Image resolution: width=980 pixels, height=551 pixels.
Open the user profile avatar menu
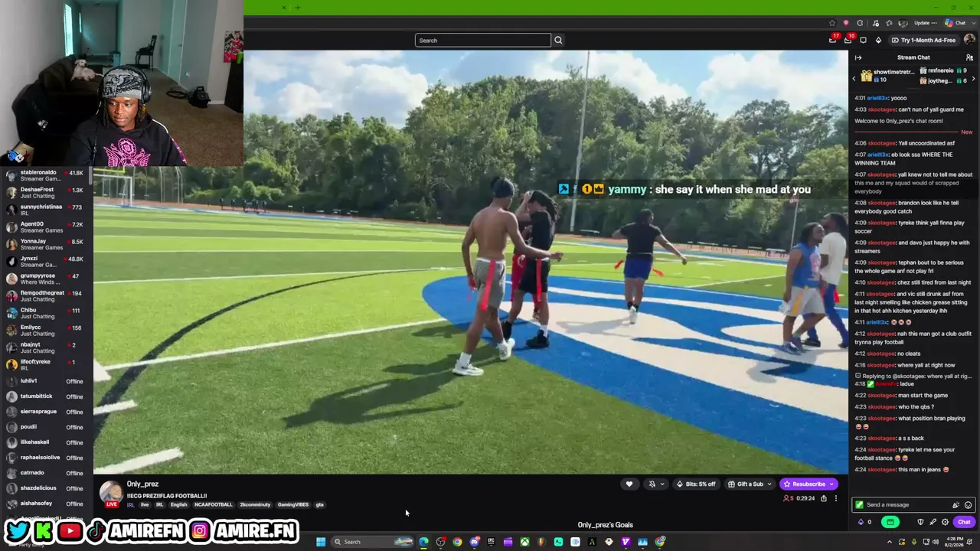click(x=969, y=40)
